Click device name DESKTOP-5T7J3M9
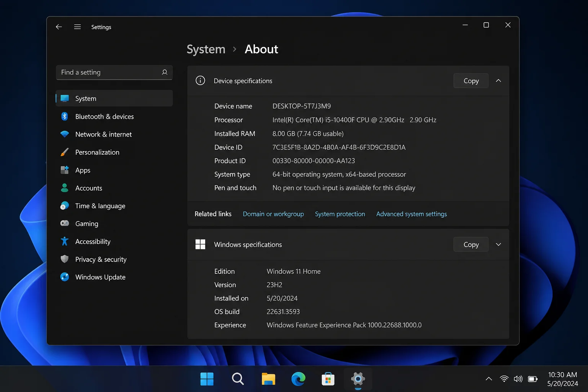This screenshot has width=588, height=392. coord(302,106)
